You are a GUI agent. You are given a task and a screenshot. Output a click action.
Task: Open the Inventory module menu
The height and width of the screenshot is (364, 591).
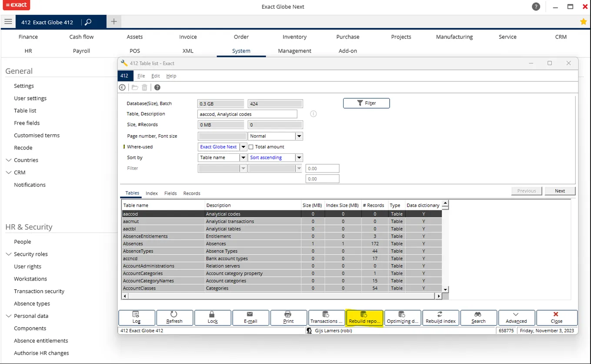(294, 37)
